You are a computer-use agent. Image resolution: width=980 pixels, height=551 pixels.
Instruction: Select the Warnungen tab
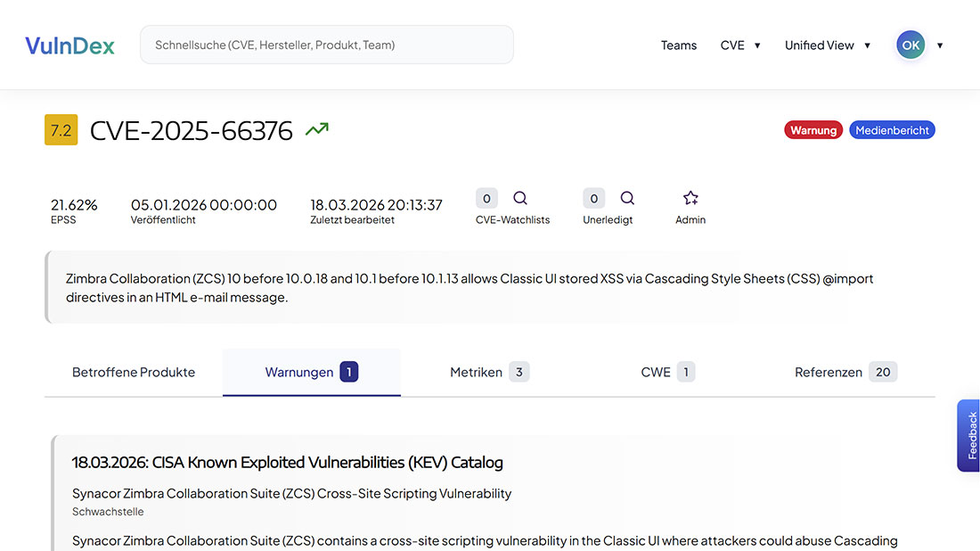311,372
